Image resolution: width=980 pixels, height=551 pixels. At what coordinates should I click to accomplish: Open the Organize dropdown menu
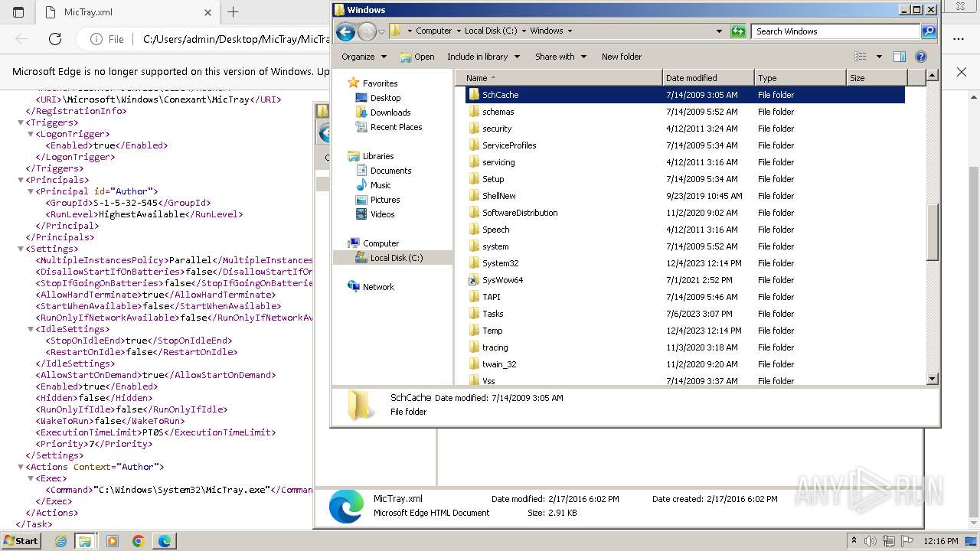tap(364, 57)
